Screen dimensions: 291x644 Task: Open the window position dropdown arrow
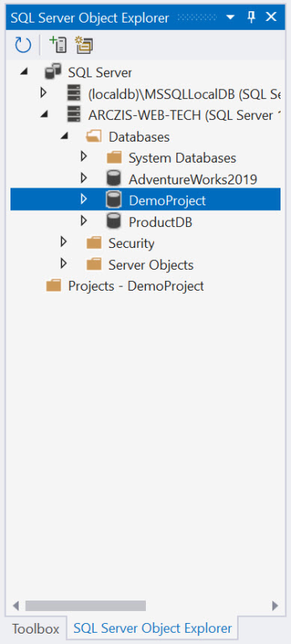pos(231,18)
